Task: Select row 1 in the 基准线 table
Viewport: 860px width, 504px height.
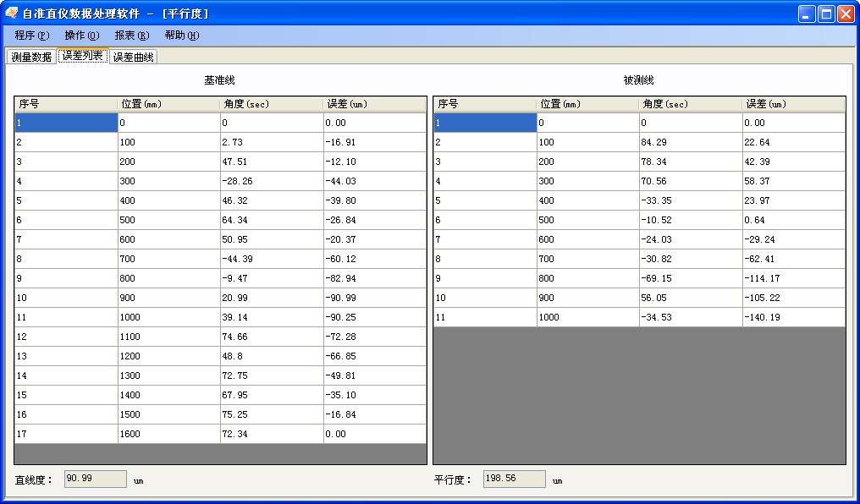Action: 65,122
